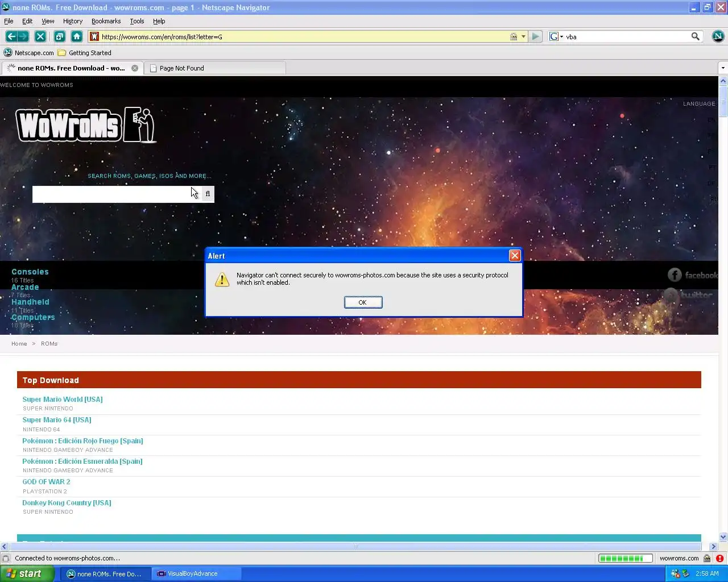Open the Tools menu
The height and width of the screenshot is (582, 728).
pyautogui.click(x=137, y=21)
